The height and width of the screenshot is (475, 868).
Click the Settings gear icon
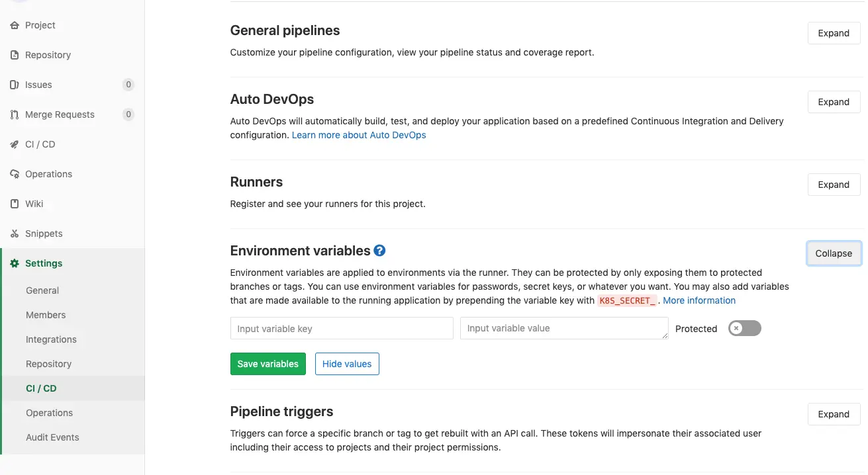pos(15,263)
